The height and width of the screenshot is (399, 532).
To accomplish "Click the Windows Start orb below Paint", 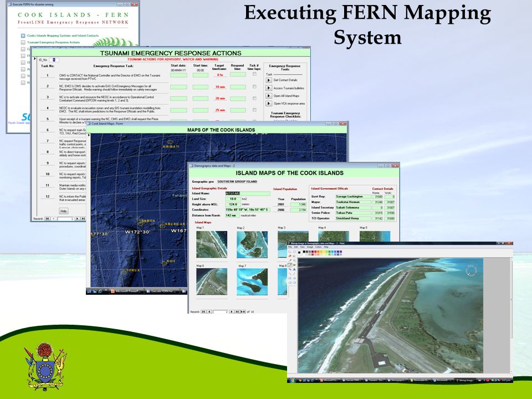I will click(293, 380).
